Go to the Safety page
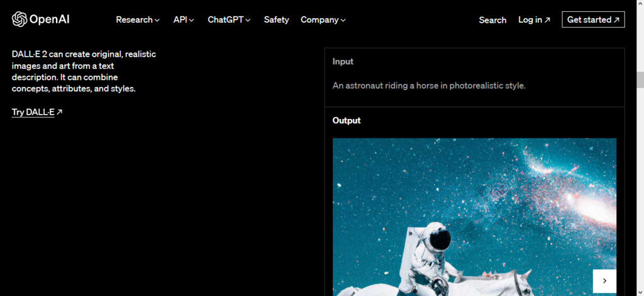The image size is (644, 296). pyautogui.click(x=276, y=20)
